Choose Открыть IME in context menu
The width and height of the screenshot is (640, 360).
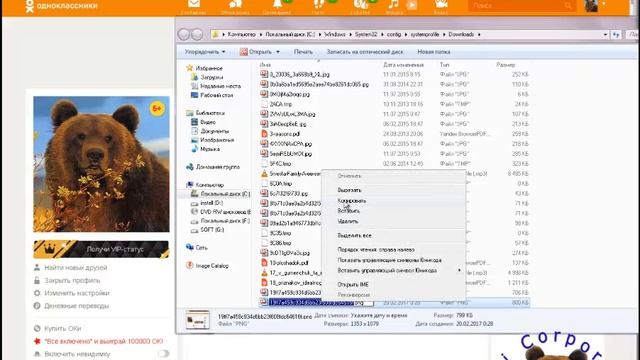pos(353,284)
